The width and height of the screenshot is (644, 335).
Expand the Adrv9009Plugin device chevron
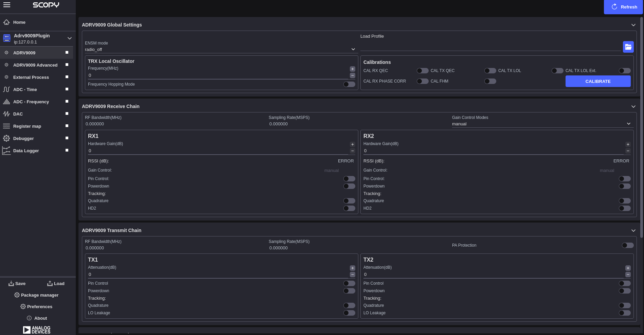[x=69, y=38]
